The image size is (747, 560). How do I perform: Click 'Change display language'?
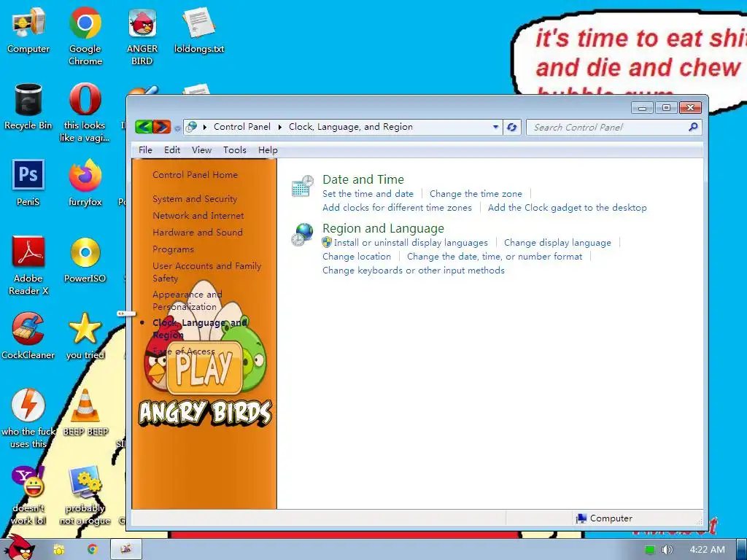point(557,242)
